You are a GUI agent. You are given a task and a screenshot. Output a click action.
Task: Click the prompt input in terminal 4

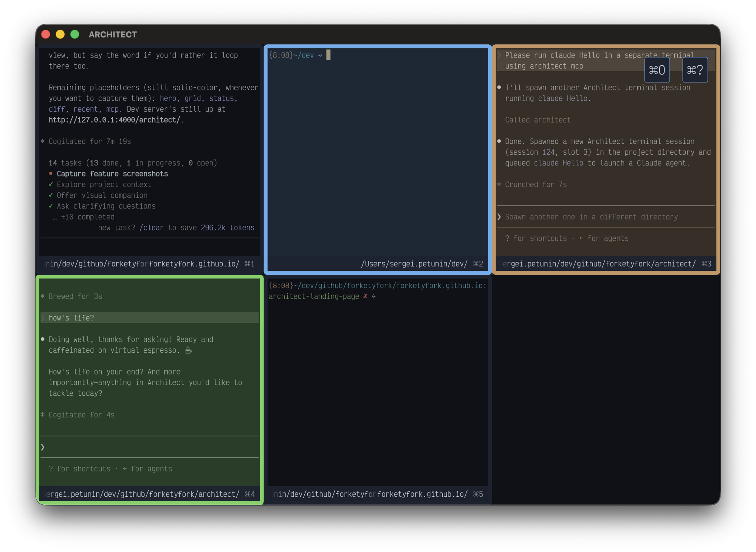tap(149, 447)
